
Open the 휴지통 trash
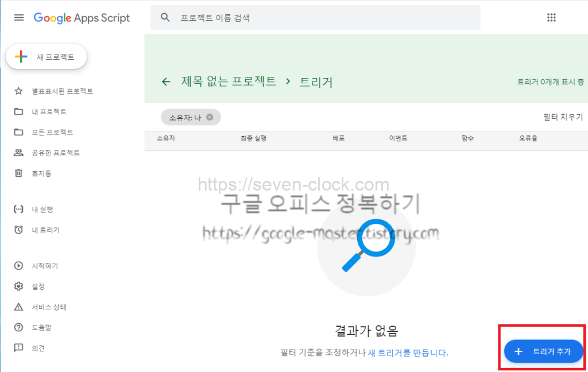(41, 173)
